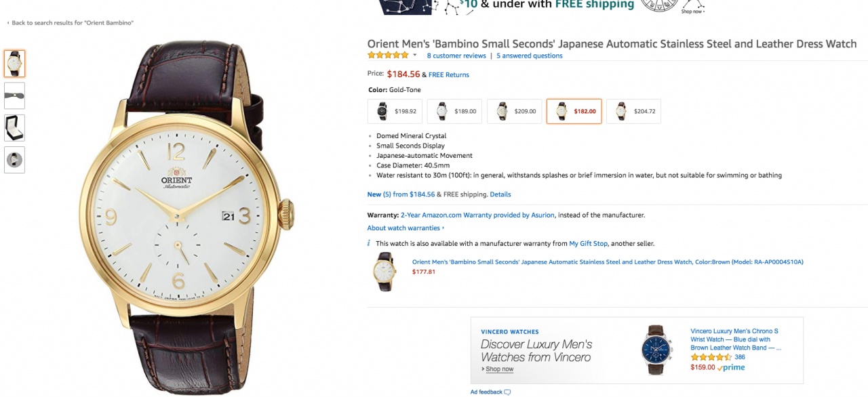Click the info icon beside manufacturer warranty note
868x397 pixels.
(369, 243)
